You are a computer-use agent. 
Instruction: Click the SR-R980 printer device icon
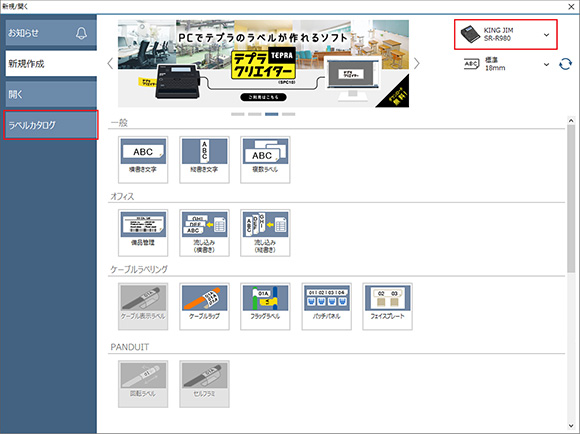click(x=470, y=34)
